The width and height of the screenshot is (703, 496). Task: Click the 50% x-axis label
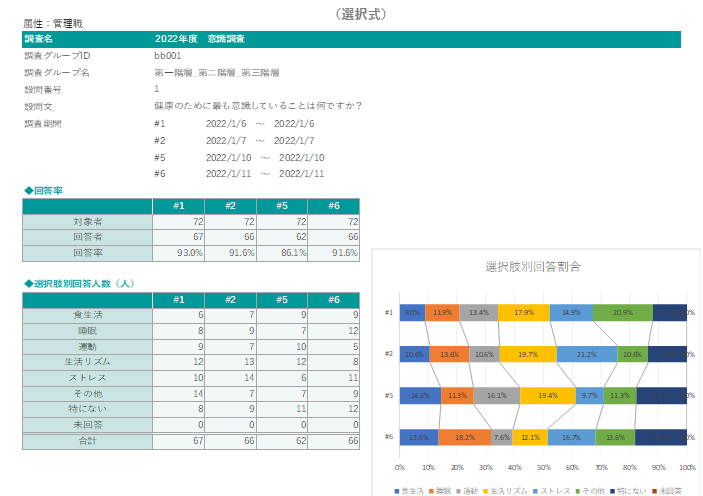(x=543, y=467)
